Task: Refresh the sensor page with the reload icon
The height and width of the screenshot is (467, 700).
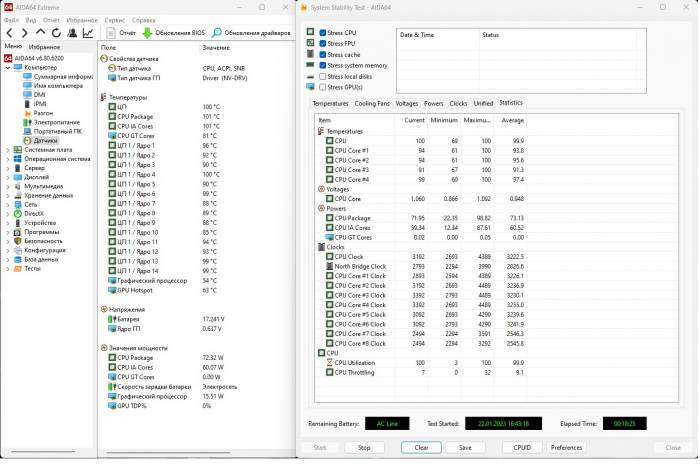Action: [56, 33]
